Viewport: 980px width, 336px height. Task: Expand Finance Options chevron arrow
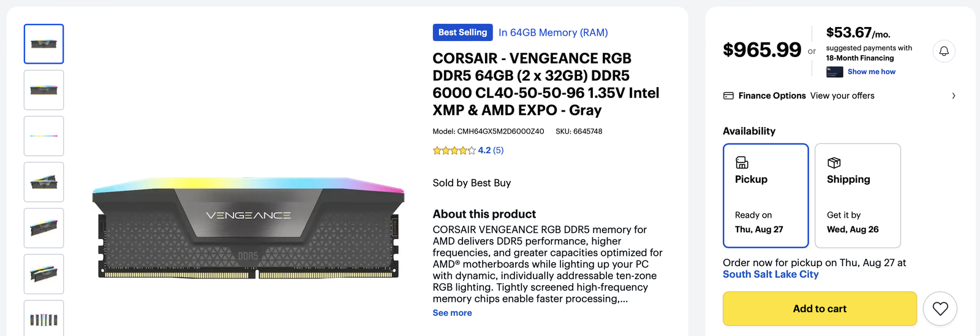[954, 96]
